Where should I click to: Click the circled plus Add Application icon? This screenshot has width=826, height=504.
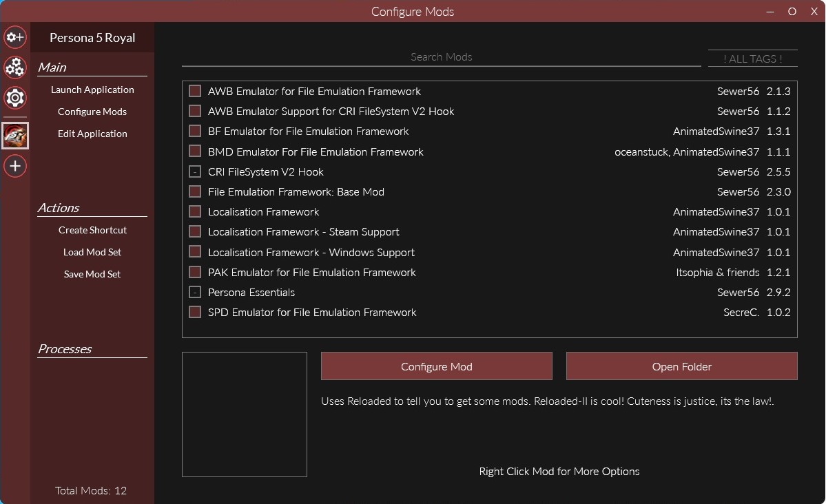coord(14,167)
